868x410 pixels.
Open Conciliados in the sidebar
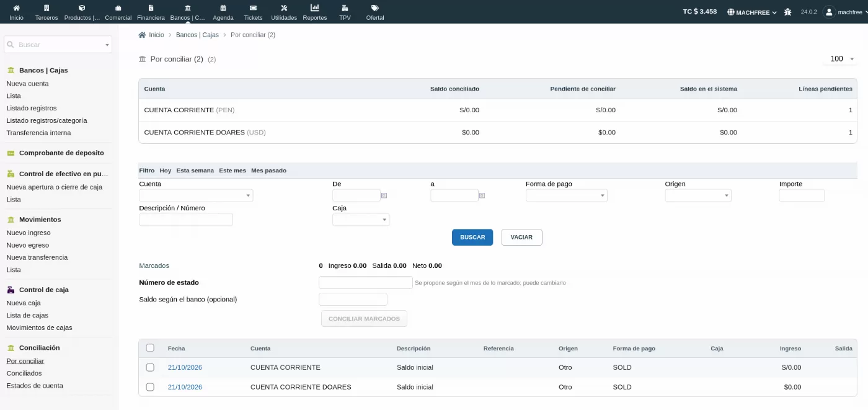tap(24, 373)
